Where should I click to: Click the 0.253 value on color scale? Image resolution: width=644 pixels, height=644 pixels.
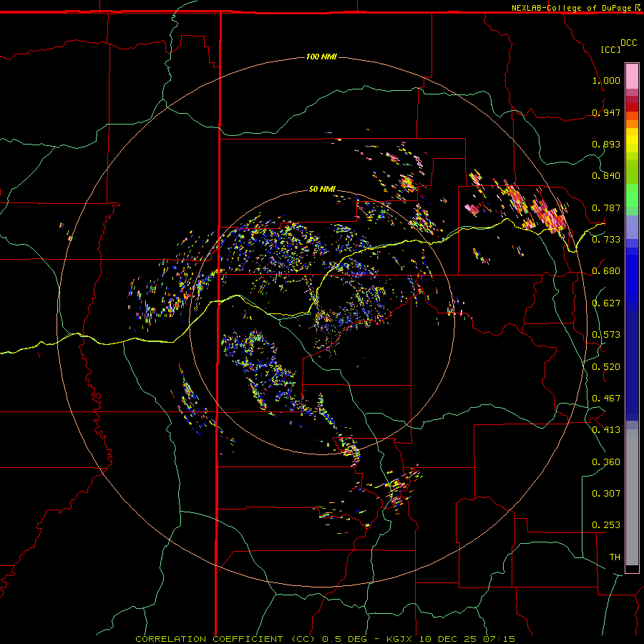pos(606,525)
